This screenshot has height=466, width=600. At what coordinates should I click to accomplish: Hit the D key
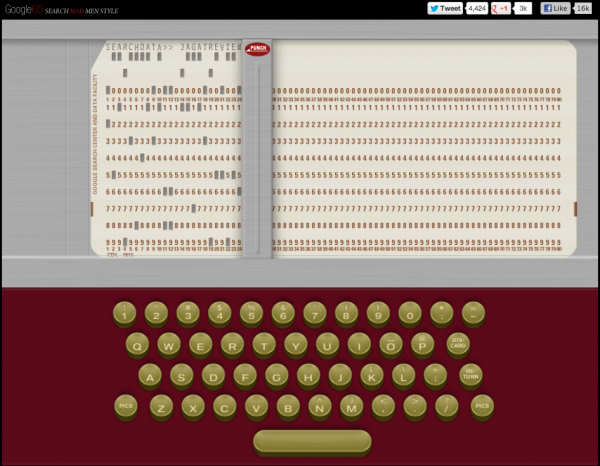click(213, 376)
